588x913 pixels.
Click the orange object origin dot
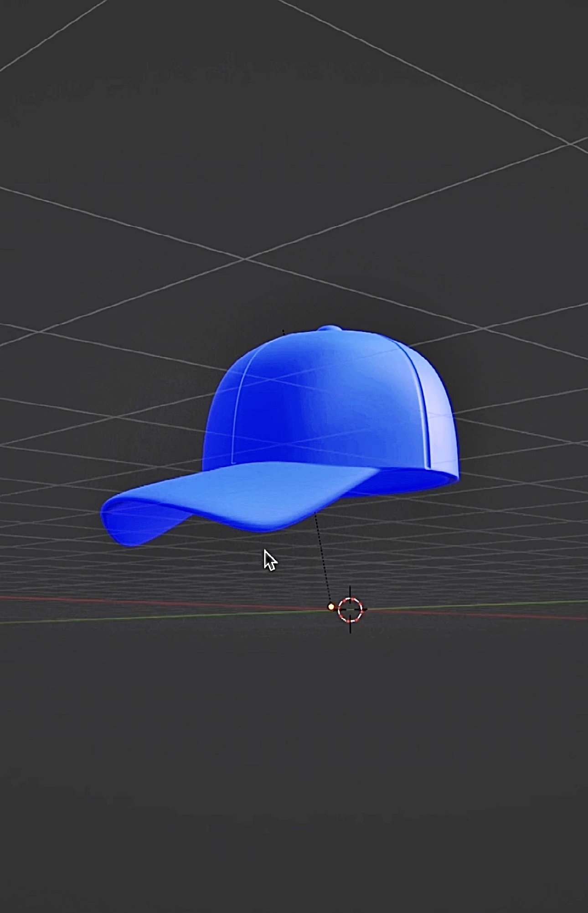click(x=331, y=607)
